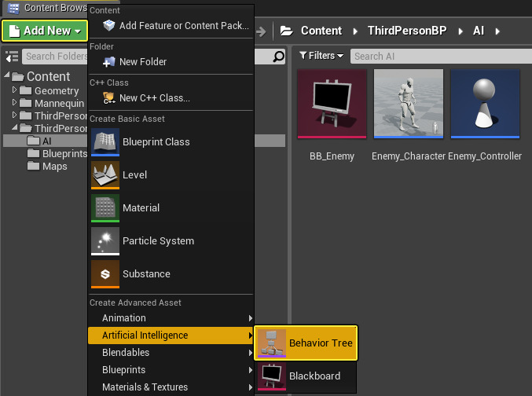532x396 pixels.
Task: Open the Filters dropdown
Action: pyautogui.click(x=321, y=56)
